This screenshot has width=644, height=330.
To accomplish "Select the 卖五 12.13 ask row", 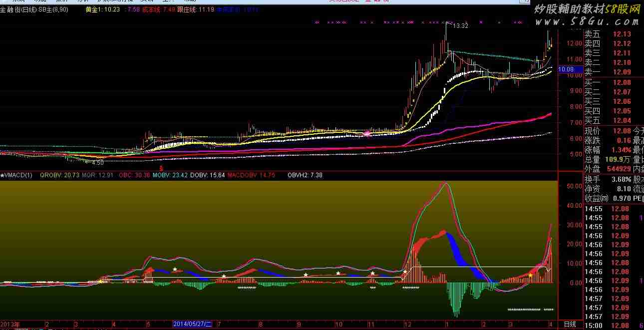I will (x=609, y=34).
